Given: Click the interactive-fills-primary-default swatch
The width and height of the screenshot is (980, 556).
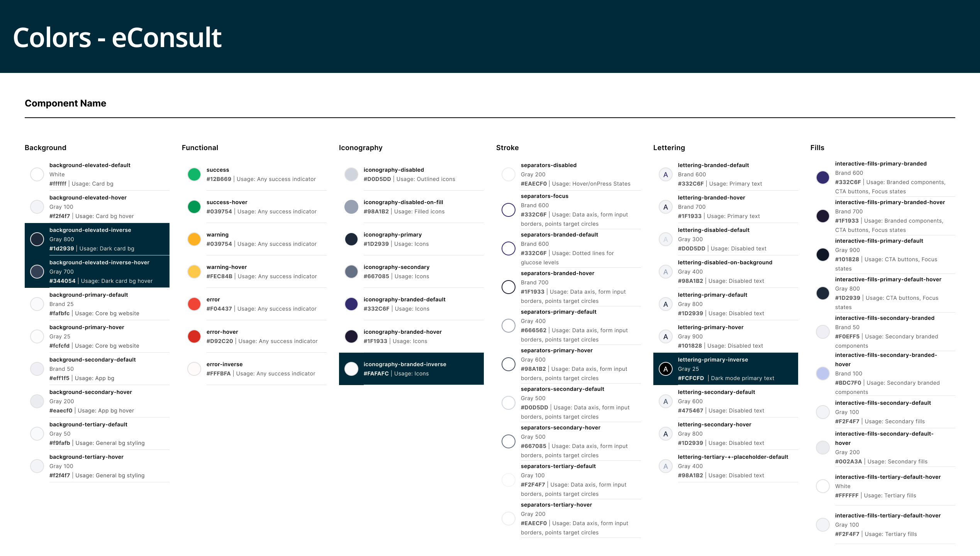Looking at the screenshot, I should coord(823,255).
